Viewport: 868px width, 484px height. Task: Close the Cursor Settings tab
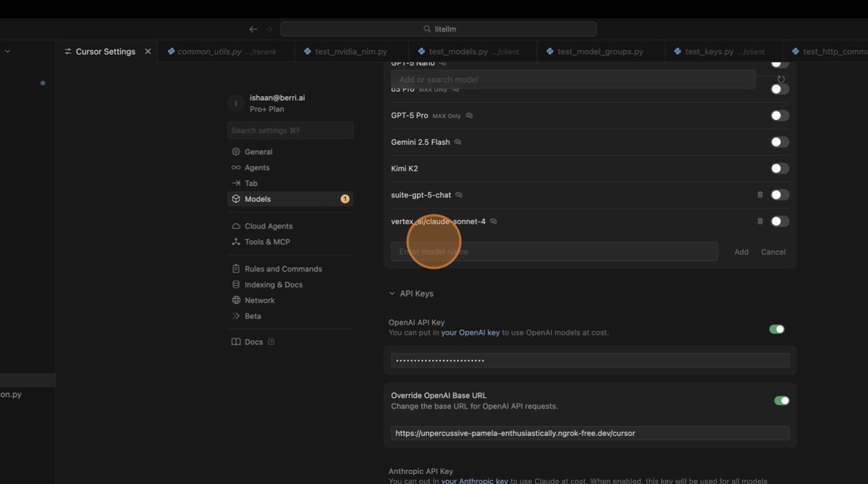coord(148,51)
